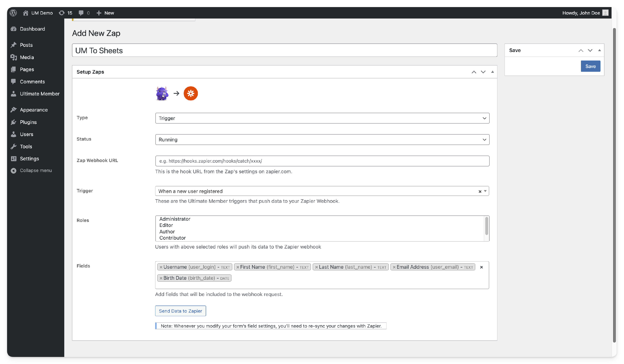Select Editor in Roles list
This screenshot has width=624, height=364.
pos(166,225)
